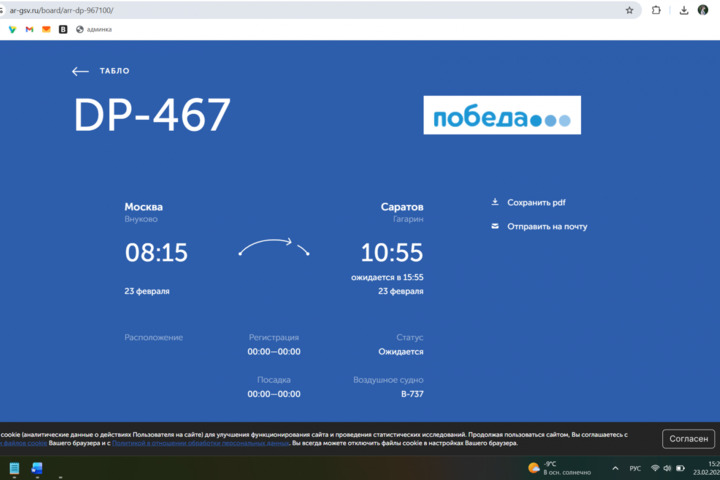Bookmark this page with the star icon

click(x=629, y=10)
